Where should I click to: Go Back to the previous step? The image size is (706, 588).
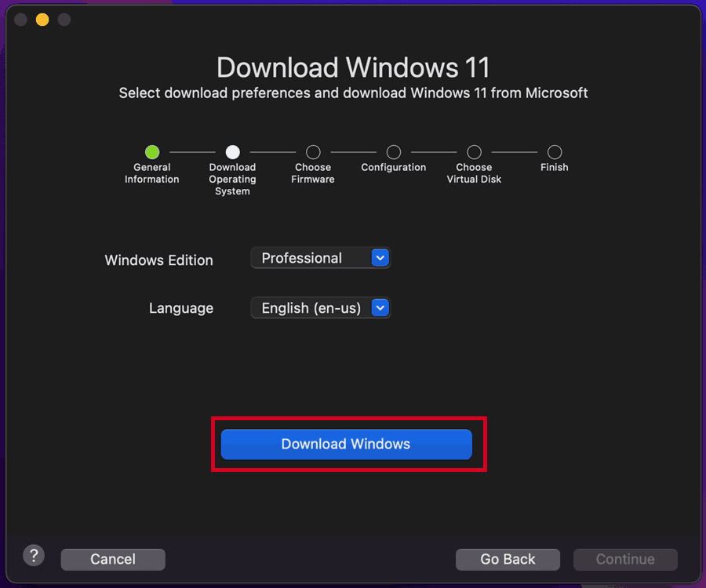508,559
